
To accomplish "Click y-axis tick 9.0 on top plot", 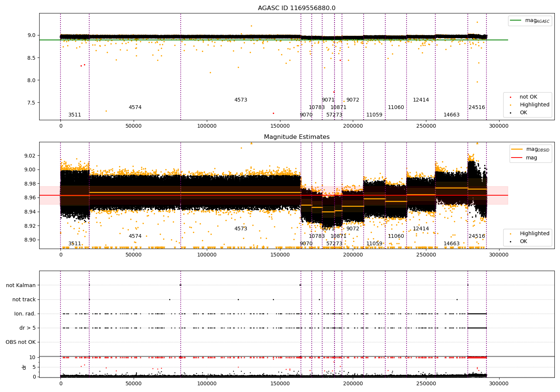I will [x=31, y=35].
